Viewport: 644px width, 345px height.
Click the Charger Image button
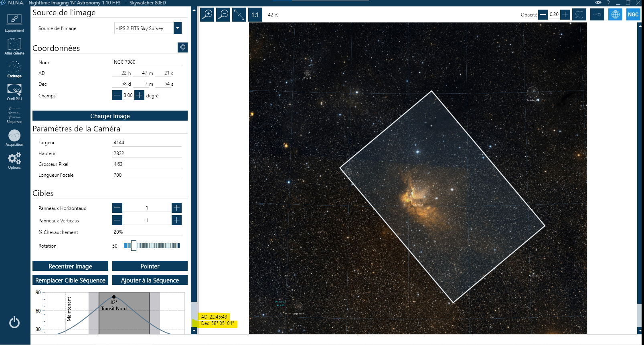coord(110,116)
